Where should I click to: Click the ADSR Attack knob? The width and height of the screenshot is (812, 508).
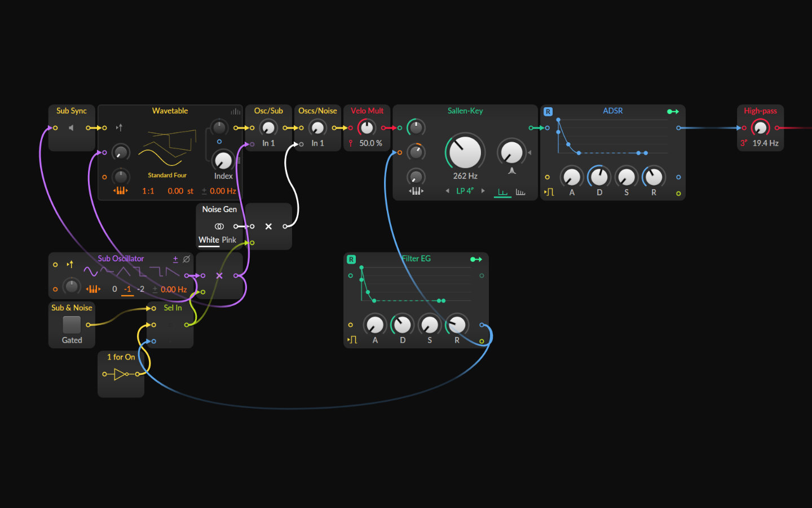(572, 177)
